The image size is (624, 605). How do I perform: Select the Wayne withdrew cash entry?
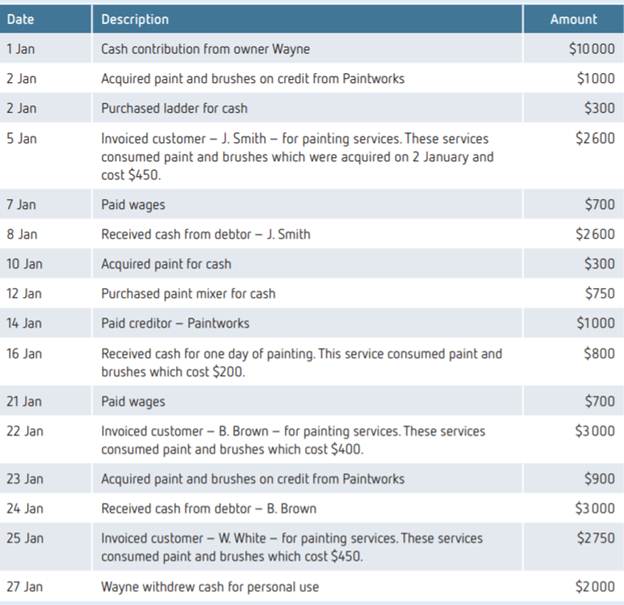pyautogui.click(x=209, y=587)
